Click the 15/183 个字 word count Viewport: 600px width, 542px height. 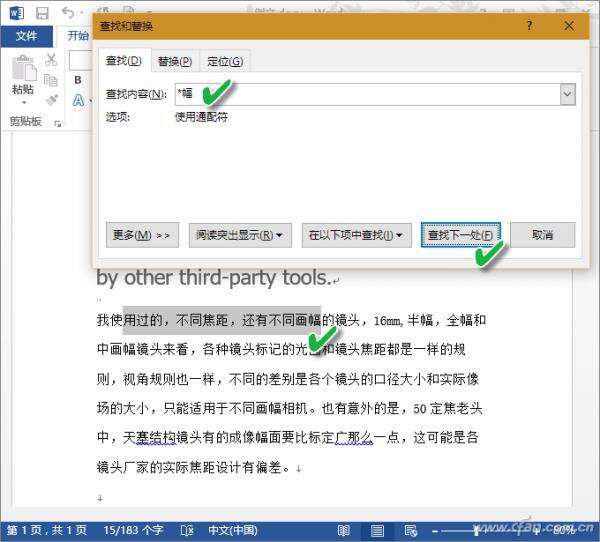pyautogui.click(x=133, y=531)
